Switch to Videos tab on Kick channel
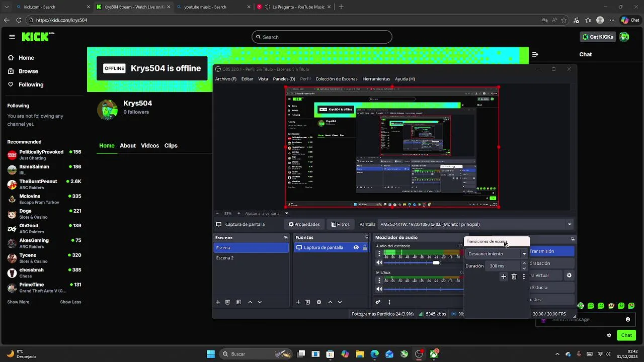 coord(150,146)
